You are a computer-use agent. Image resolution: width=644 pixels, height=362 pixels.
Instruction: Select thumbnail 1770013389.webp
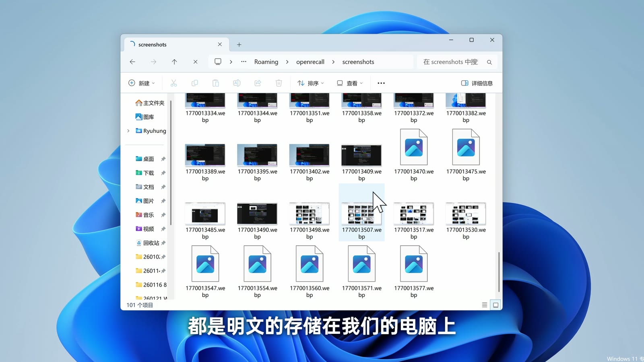click(x=205, y=155)
